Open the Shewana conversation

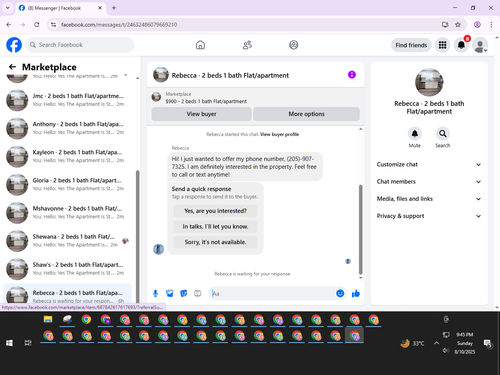point(67,241)
